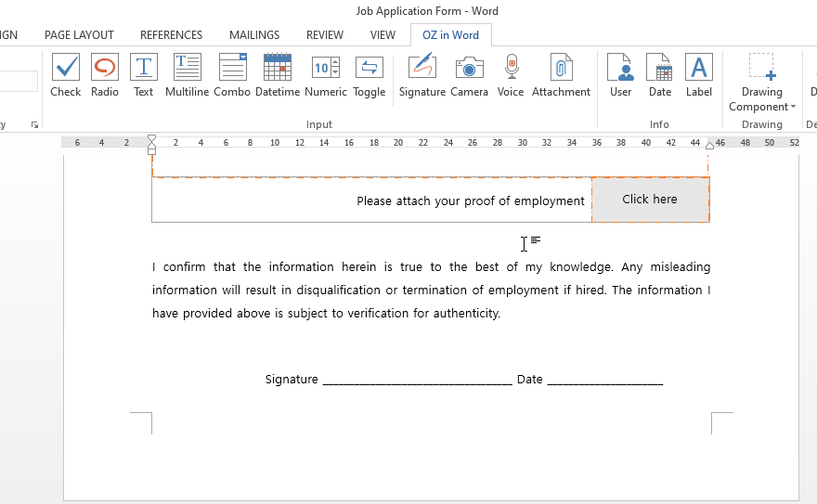Insert a Text input field
Screen dimensions: 817x504
coord(143,75)
